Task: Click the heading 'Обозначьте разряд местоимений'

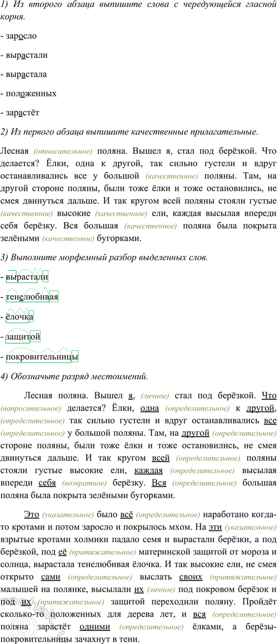Action: (x=74, y=376)
